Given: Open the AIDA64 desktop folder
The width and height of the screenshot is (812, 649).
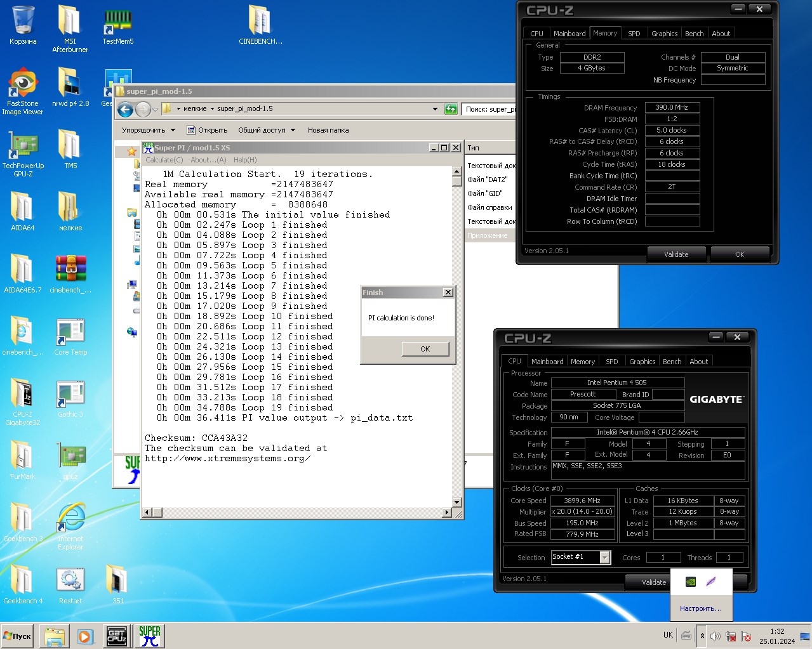Looking at the screenshot, I should tap(23, 211).
